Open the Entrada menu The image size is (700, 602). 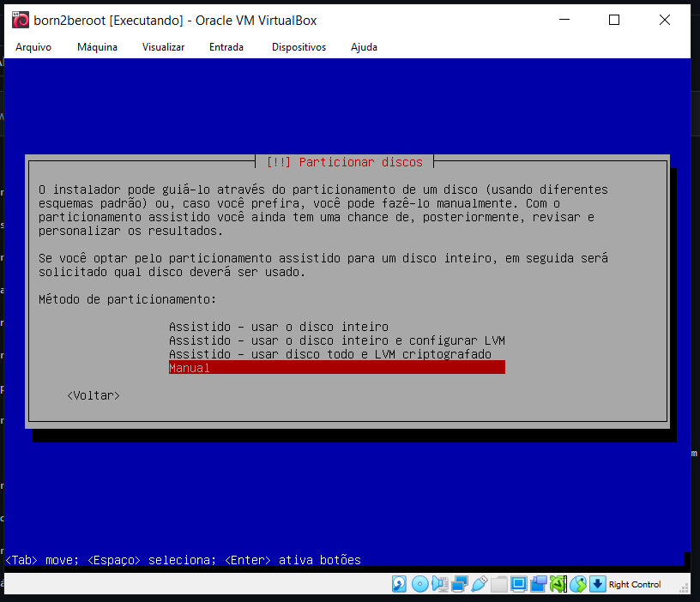click(226, 47)
